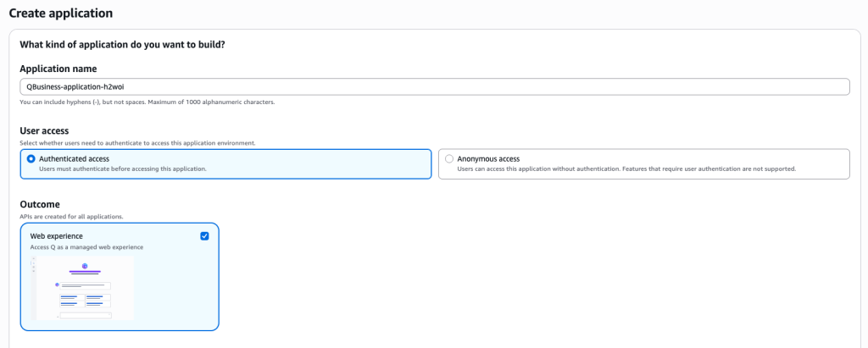This screenshot has height=348, width=868.
Task: Click "What kind of application do you want to build?" text
Action: 122,45
